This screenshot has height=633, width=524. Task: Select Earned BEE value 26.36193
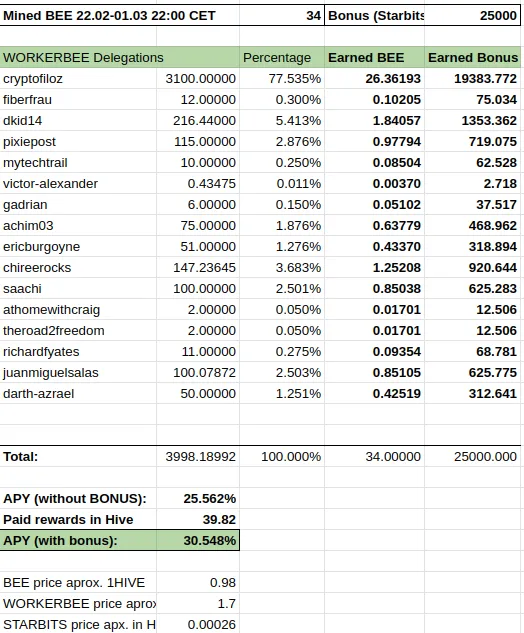pos(374,78)
